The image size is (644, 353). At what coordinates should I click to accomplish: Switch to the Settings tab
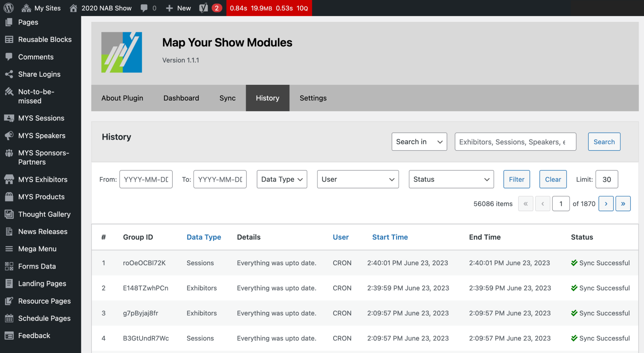tap(313, 98)
